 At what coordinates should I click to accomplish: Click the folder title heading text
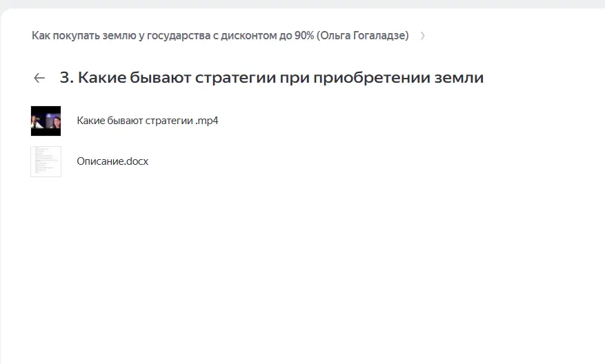(x=271, y=78)
